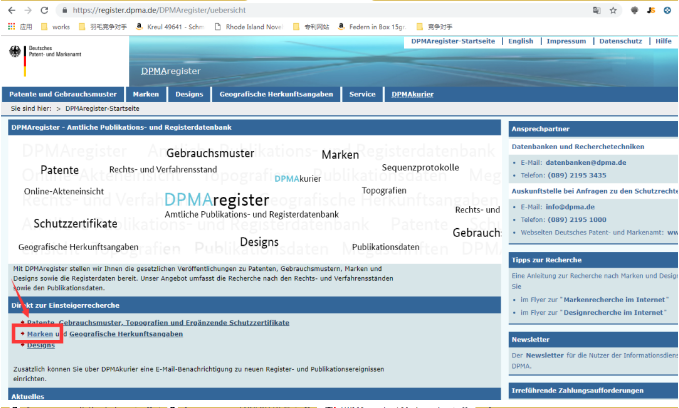
Task: Open the Datenschutz link
Action: tap(621, 41)
